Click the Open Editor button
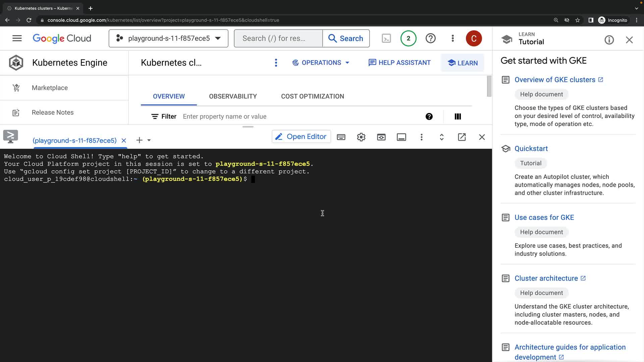This screenshot has height=362, width=644. click(301, 137)
